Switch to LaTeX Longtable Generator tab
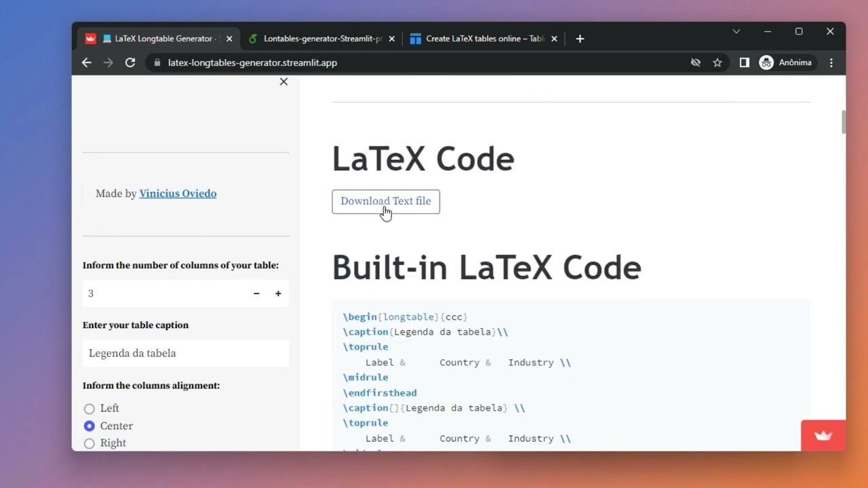 click(157, 39)
